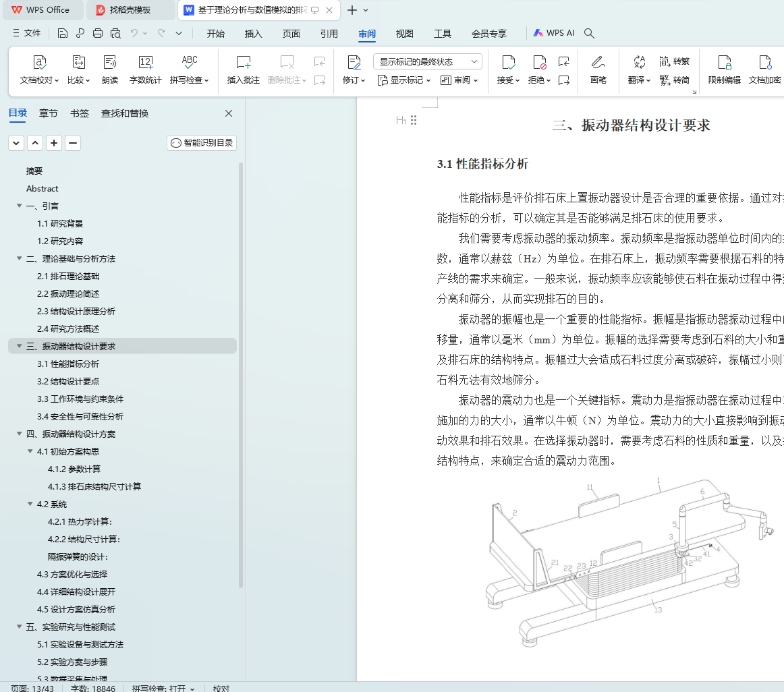784x692 pixels.
Task: Click the Redo arrow icon
Action: (x=161, y=33)
